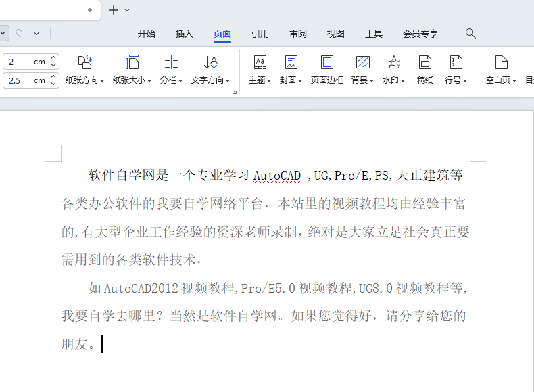This screenshot has width=534, height=392.
Task: Open the manuscript paper tool (稿纸)
Action: [x=425, y=70]
